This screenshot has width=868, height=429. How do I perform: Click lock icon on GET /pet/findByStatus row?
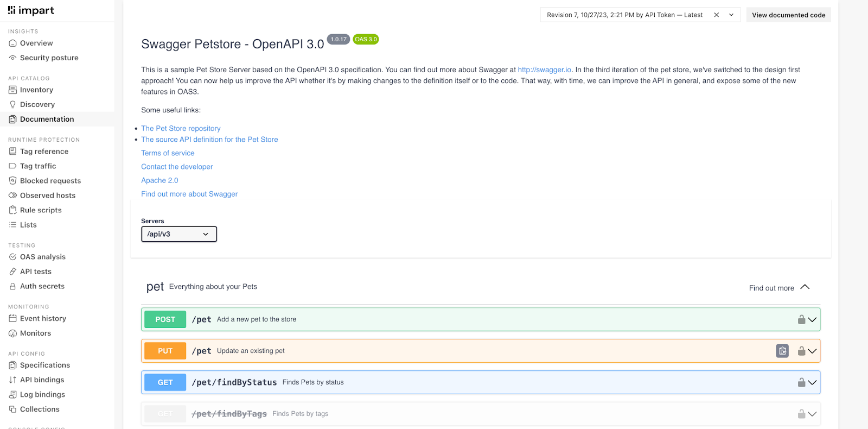tap(801, 382)
